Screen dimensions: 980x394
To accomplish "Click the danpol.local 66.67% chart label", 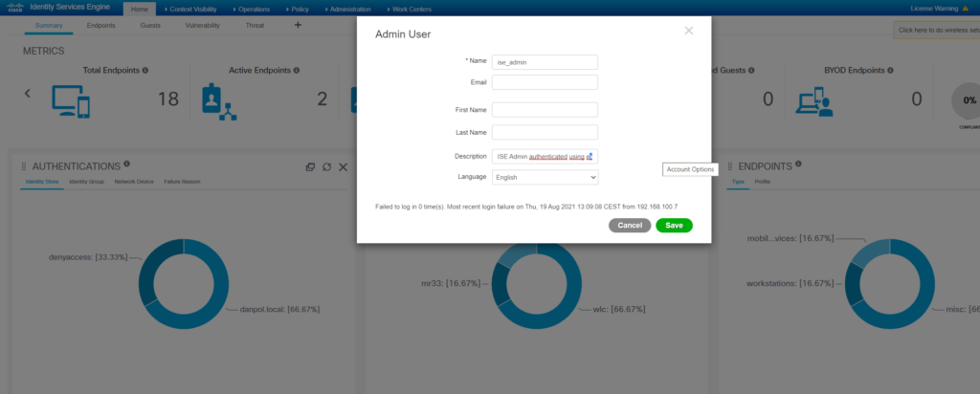I will click(x=280, y=309).
